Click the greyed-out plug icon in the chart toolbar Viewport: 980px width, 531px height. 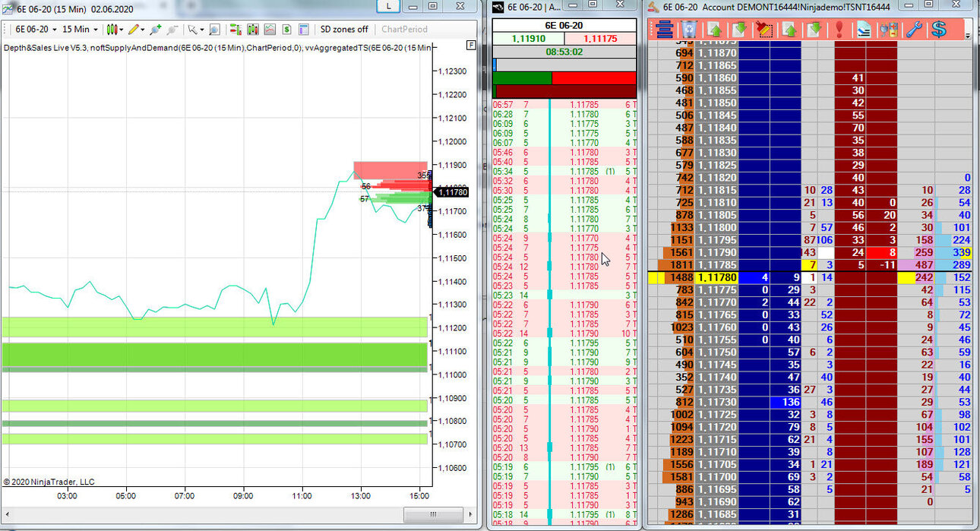(172, 30)
